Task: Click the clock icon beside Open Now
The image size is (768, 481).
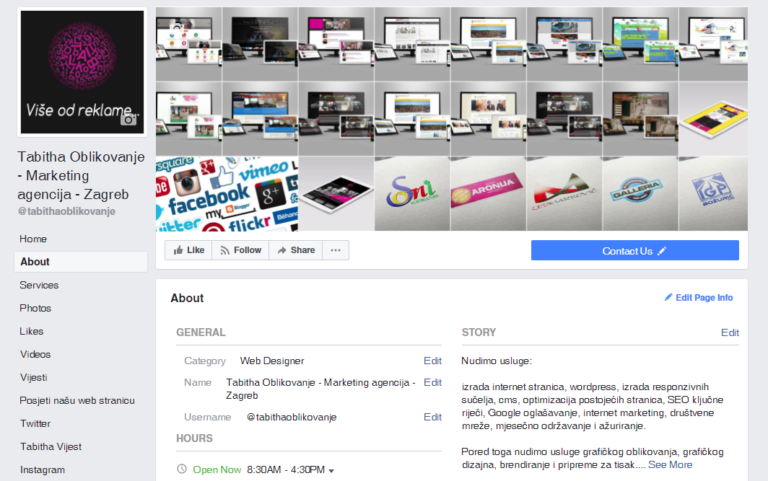Action: click(181, 469)
